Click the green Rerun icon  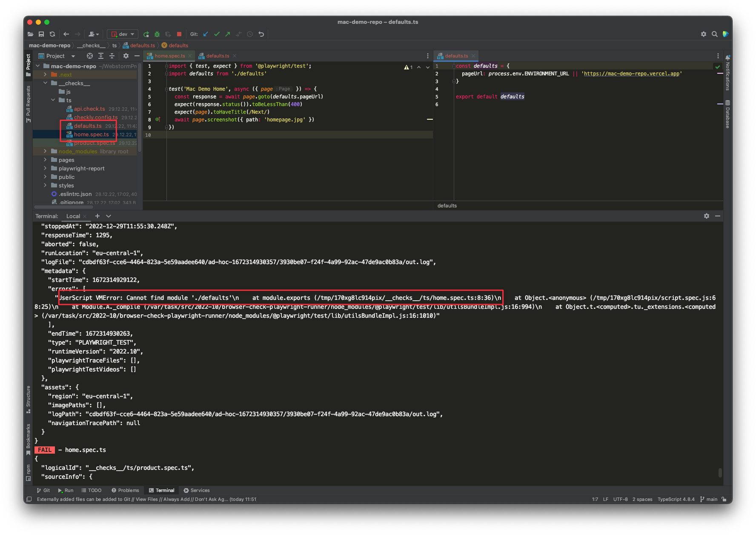click(x=146, y=34)
